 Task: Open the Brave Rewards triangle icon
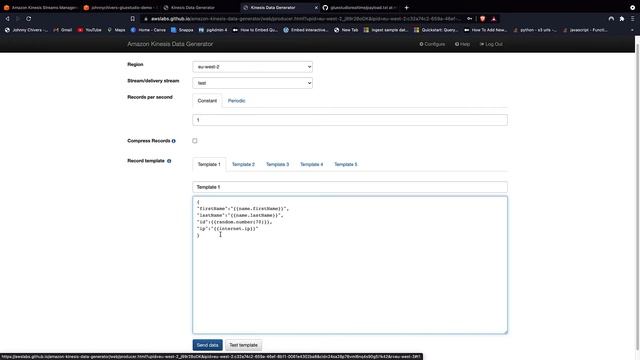pyautogui.click(x=493, y=19)
